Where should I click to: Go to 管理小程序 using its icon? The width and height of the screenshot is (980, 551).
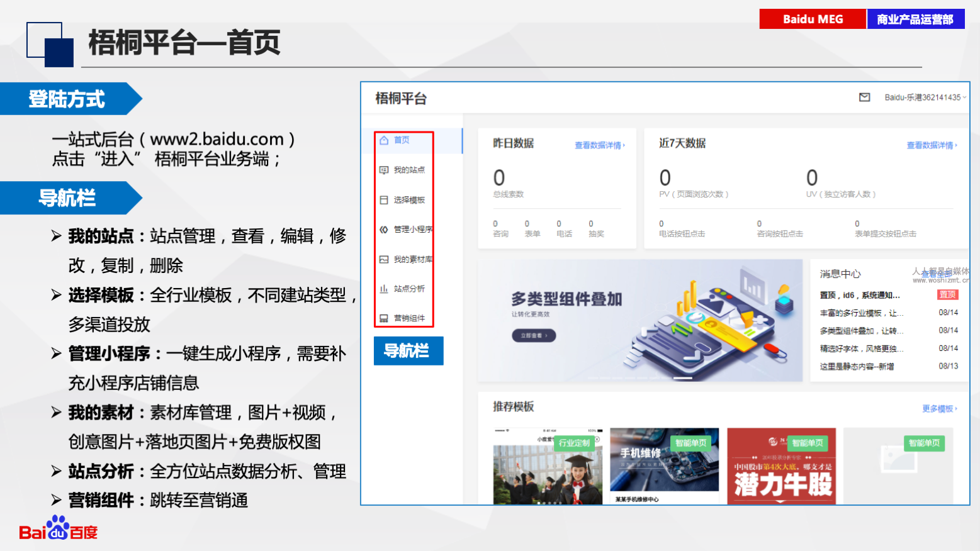coord(384,230)
